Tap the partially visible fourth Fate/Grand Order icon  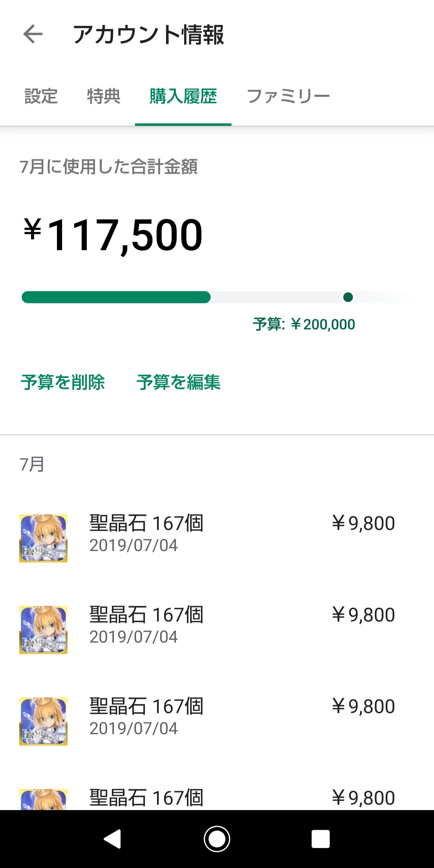(43, 799)
